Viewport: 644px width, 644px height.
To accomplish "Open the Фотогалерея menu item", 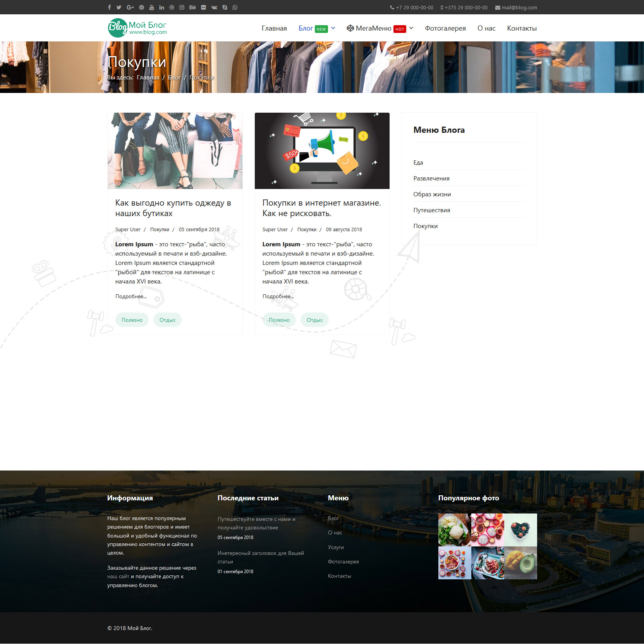I will pyautogui.click(x=445, y=28).
